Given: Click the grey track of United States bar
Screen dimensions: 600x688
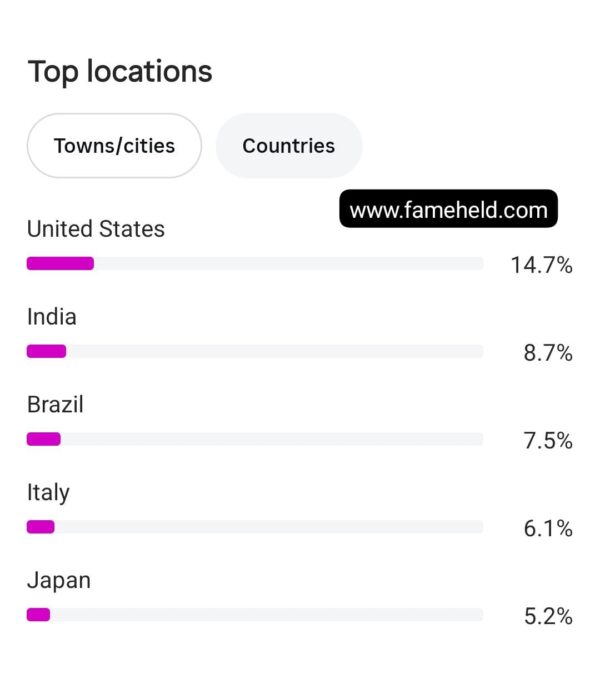Looking at the screenshot, I should (x=288, y=263).
